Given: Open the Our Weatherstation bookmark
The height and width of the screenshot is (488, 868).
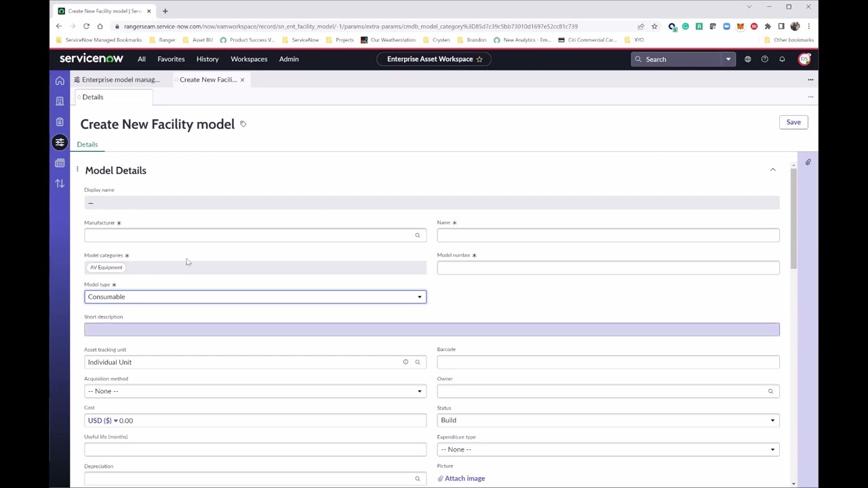Looking at the screenshot, I should 388,40.
